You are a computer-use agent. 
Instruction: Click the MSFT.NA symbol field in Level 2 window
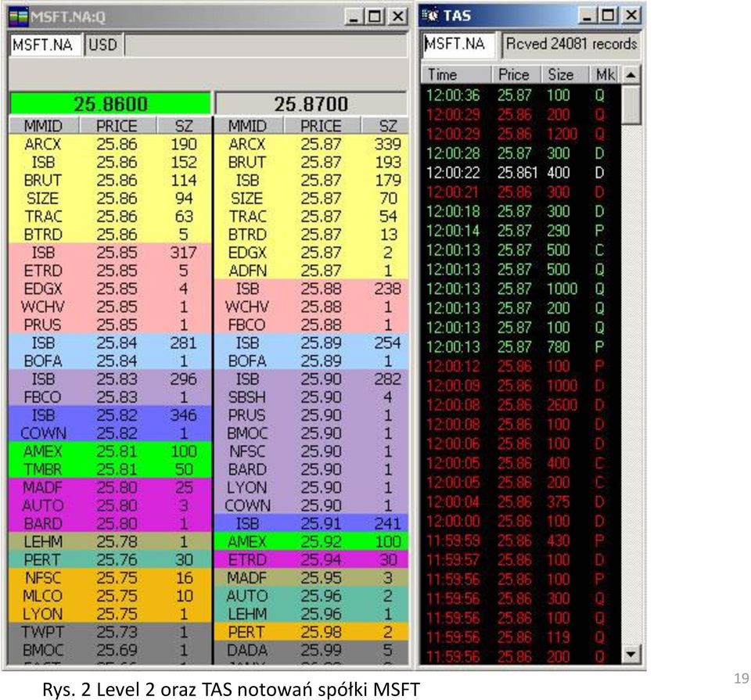coord(46,45)
